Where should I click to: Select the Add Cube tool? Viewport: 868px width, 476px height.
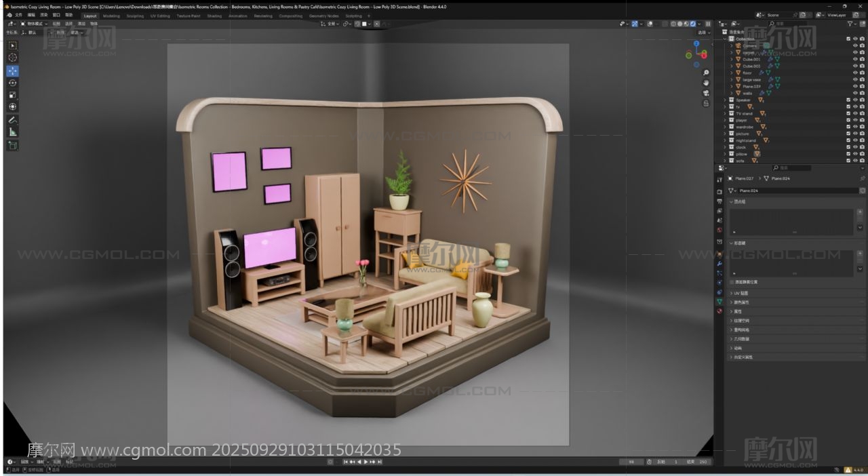pos(12,145)
